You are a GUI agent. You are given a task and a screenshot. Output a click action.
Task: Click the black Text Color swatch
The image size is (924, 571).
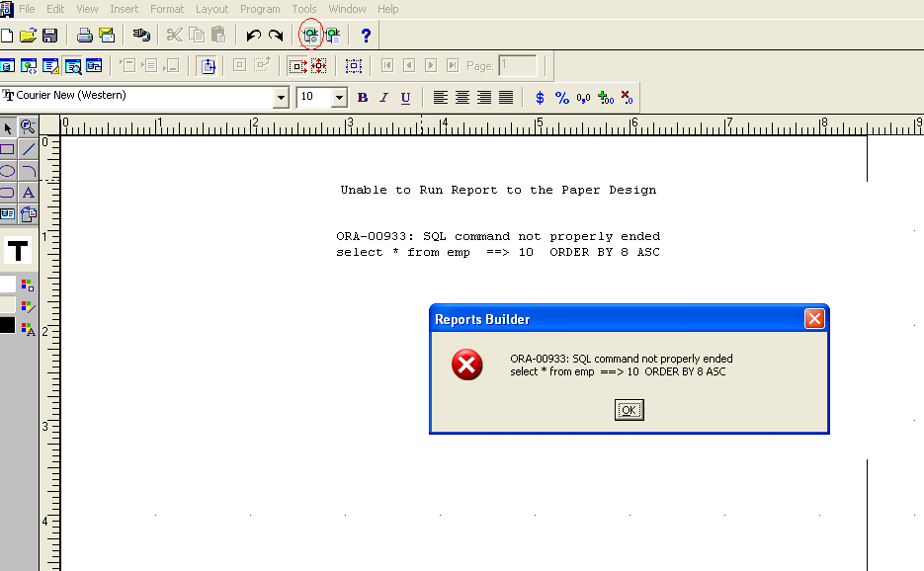coord(7,325)
